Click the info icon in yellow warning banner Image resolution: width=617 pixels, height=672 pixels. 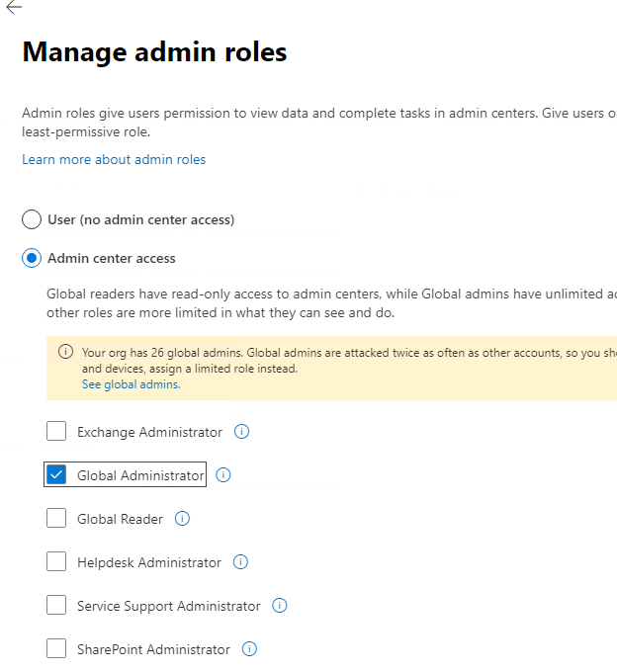(x=66, y=352)
